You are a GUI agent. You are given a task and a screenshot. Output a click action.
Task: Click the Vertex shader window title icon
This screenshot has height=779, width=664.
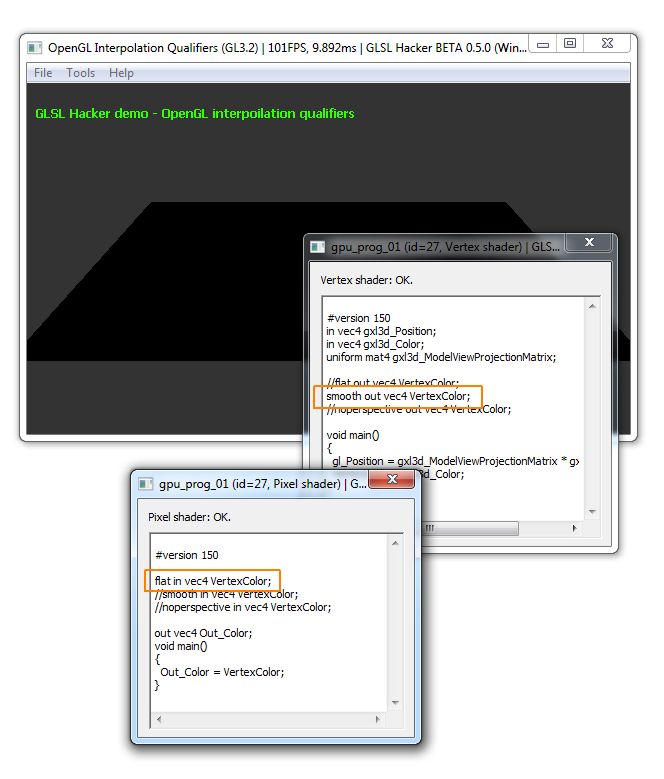(x=317, y=246)
